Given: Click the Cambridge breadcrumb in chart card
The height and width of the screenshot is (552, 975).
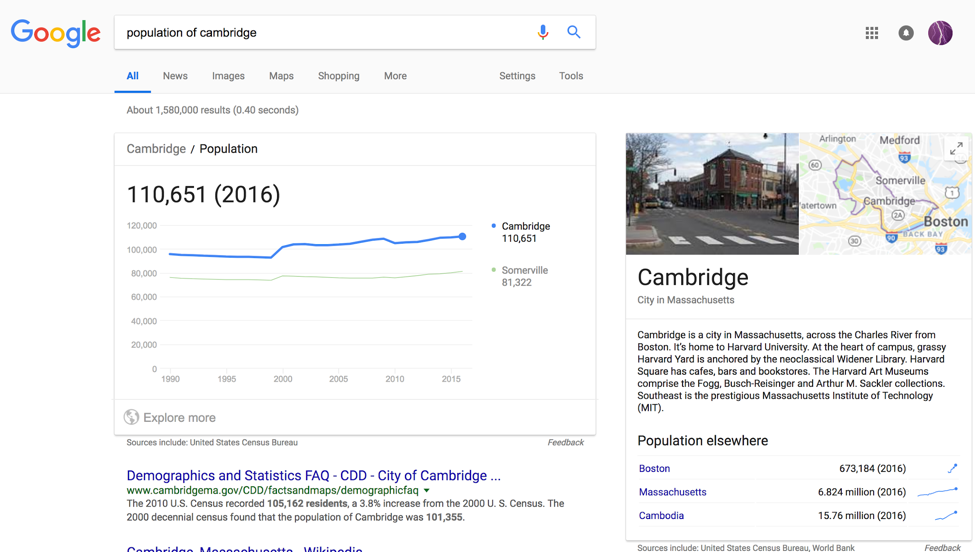Looking at the screenshot, I should pyautogui.click(x=156, y=149).
